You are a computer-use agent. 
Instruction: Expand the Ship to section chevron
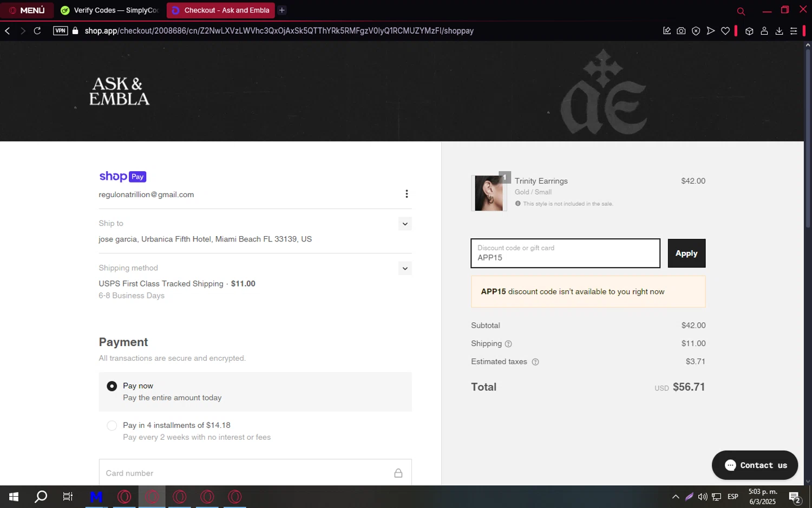405,224
